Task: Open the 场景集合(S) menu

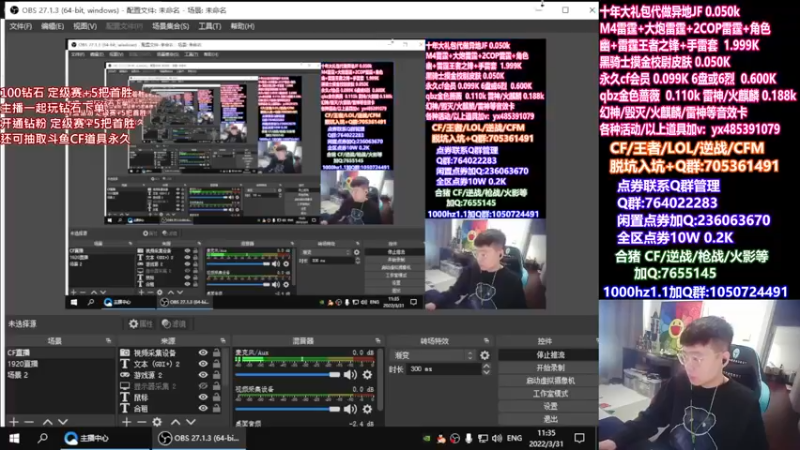Action: [170, 26]
